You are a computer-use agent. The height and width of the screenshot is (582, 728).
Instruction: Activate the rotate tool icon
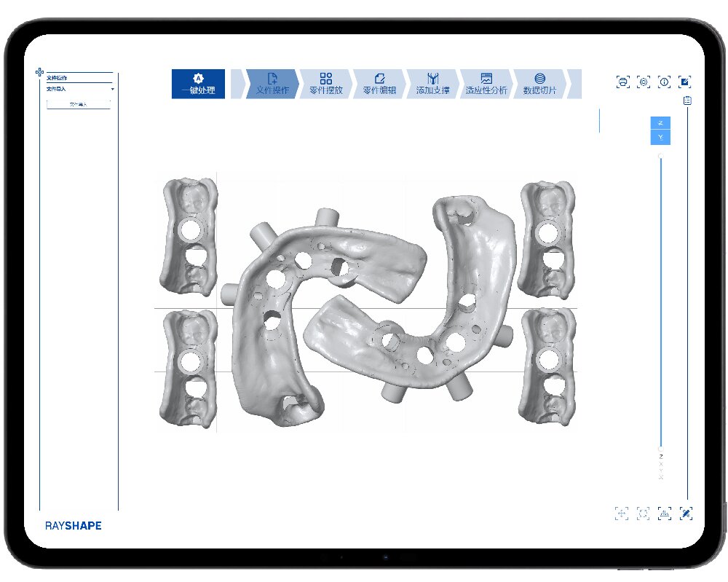pos(643,514)
